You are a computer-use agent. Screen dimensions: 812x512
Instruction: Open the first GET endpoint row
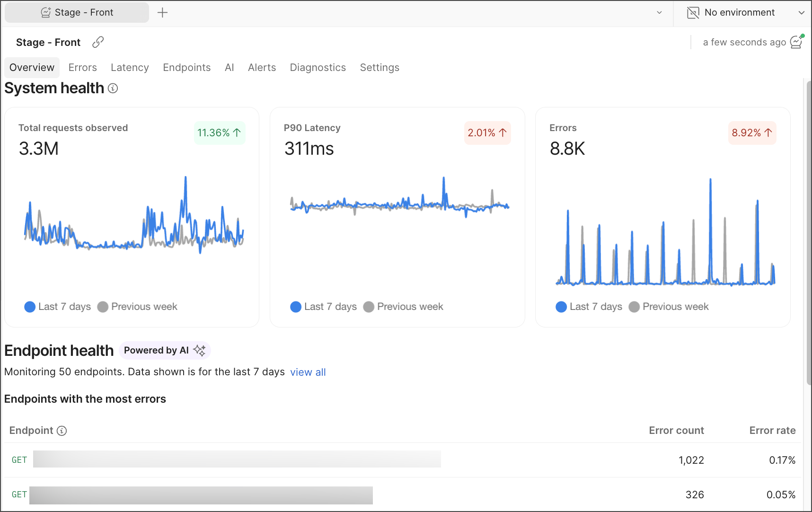(237, 459)
